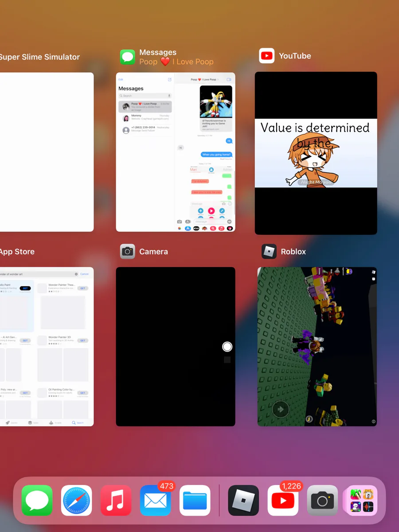The height and width of the screenshot is (532, 399).
Task: Tap the YouTube icon above its card
Action: click(267, 56)
